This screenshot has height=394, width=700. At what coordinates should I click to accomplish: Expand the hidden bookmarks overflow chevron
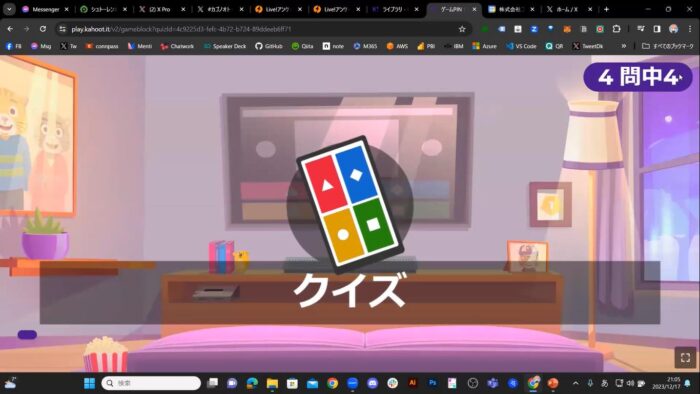(x=624, y=46)
